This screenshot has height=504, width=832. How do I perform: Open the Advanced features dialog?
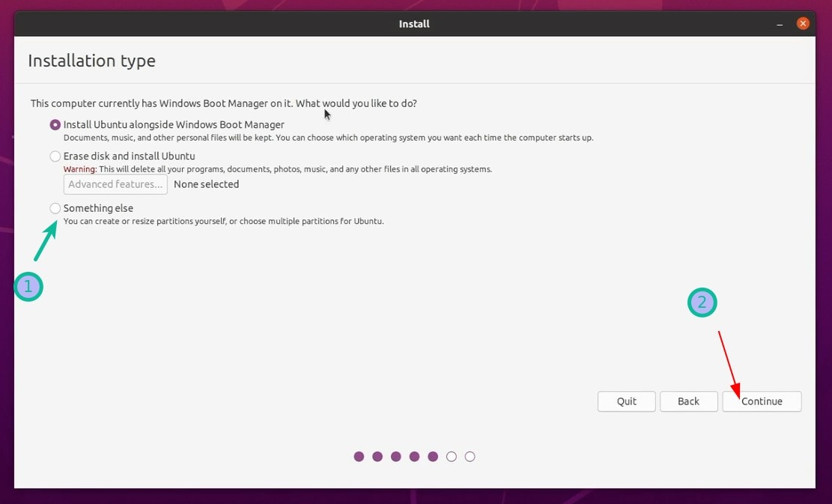(115, 184)
